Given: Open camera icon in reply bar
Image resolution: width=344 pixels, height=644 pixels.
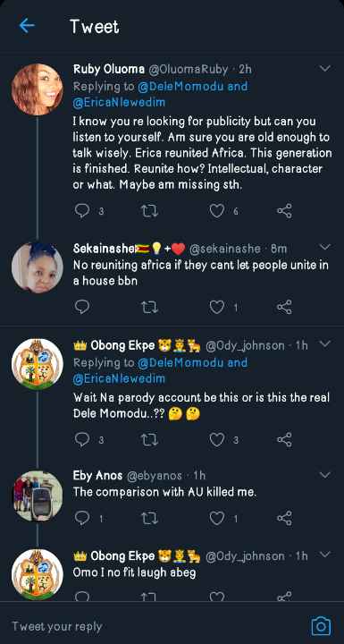Looking at the screenshot, I should point(321,626).
